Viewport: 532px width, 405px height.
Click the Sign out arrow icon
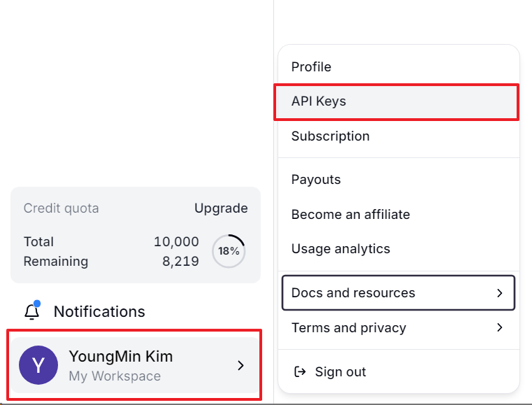[300, 371]
